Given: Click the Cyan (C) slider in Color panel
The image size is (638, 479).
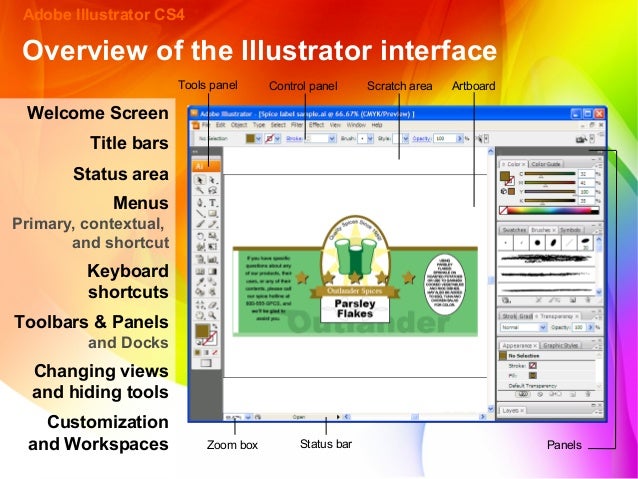Looking at the screenshot, I should (x=549, y=174).
